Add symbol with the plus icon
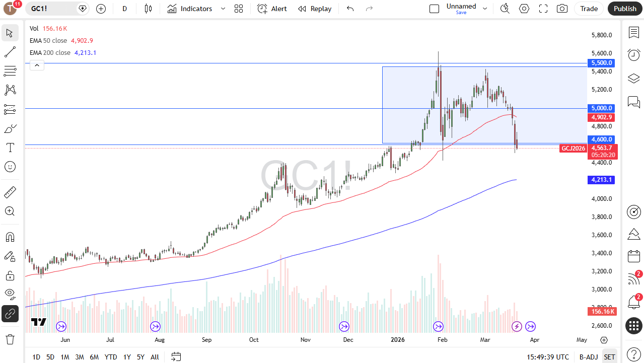 [x=101, y=9]
